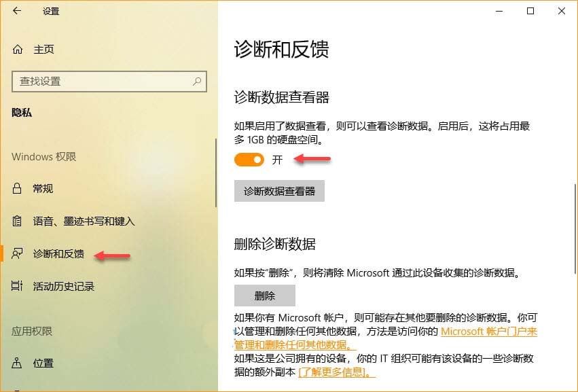Screen dimensions: 578x392
Task: Click the back arrow to return
Action: click(15, 12)
